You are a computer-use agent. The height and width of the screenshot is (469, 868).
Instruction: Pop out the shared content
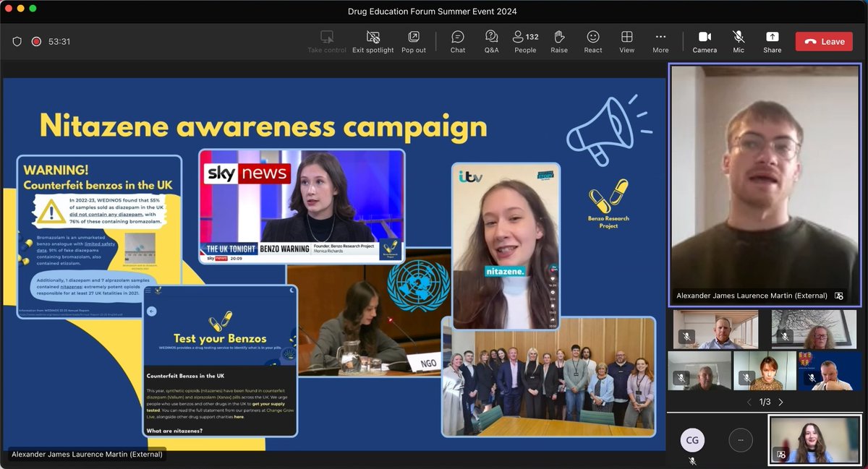[414, 42]
